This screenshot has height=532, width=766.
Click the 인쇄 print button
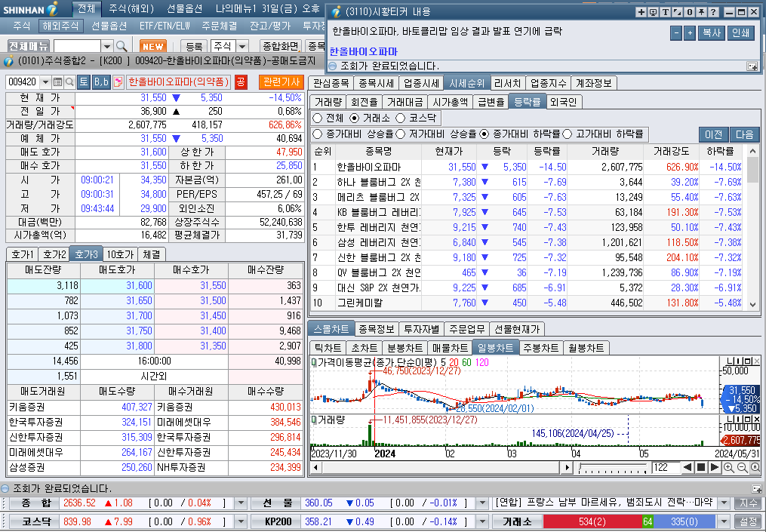740,33
